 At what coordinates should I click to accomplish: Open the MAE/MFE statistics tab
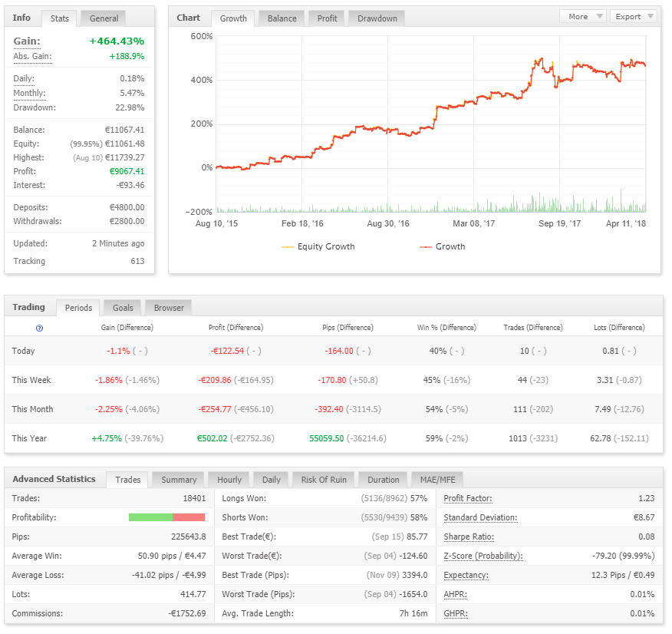(x=437, y=480)
